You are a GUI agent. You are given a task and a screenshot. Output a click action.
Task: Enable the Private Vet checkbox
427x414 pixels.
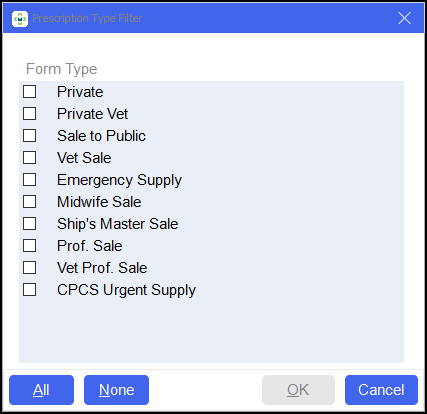click(x=29, y=114)
